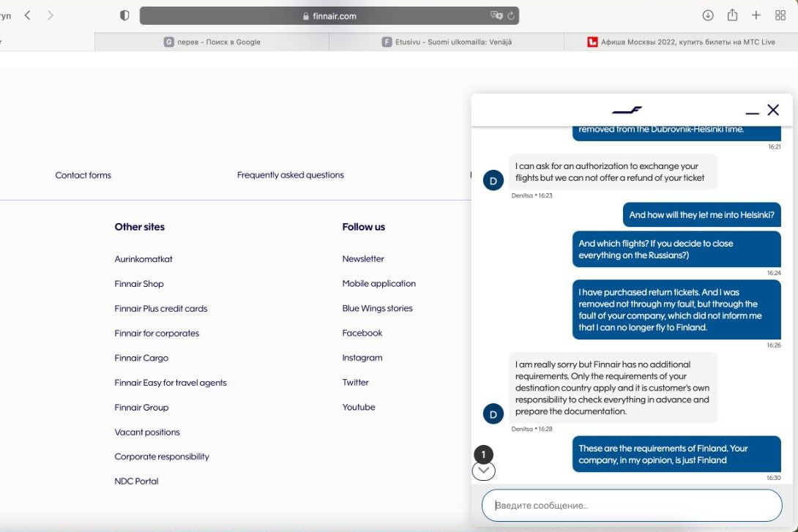Click the message 'I am really sorry but Finnair'
Screen dimensions: 798x532
(x=613, y=388)
